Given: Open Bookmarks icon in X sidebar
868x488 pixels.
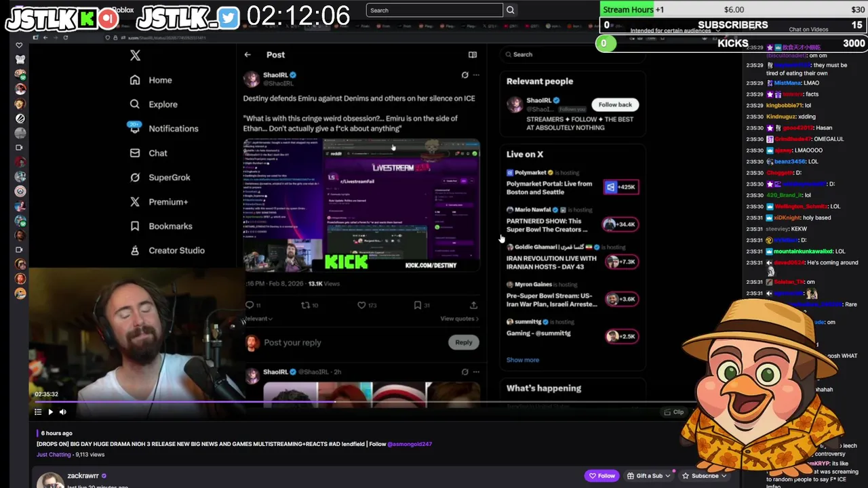Looking at the screenshot, I should coord(135,226).
